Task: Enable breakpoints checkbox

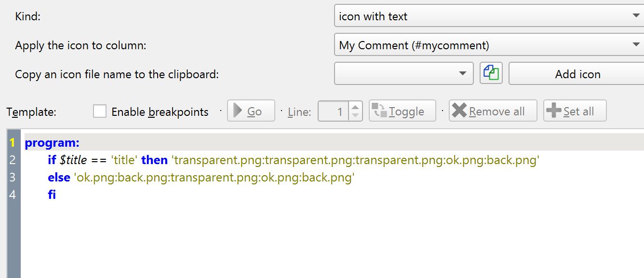Action: (100, 111)
